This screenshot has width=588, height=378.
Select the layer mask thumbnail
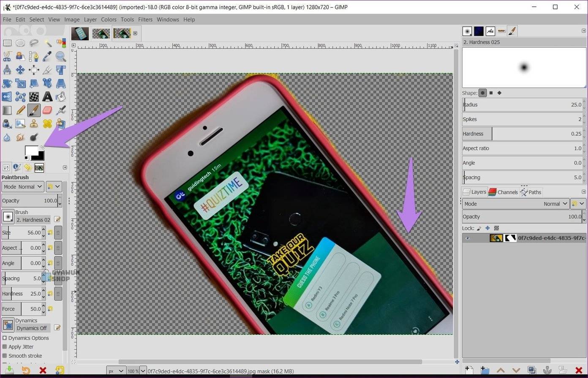(510, 238)
